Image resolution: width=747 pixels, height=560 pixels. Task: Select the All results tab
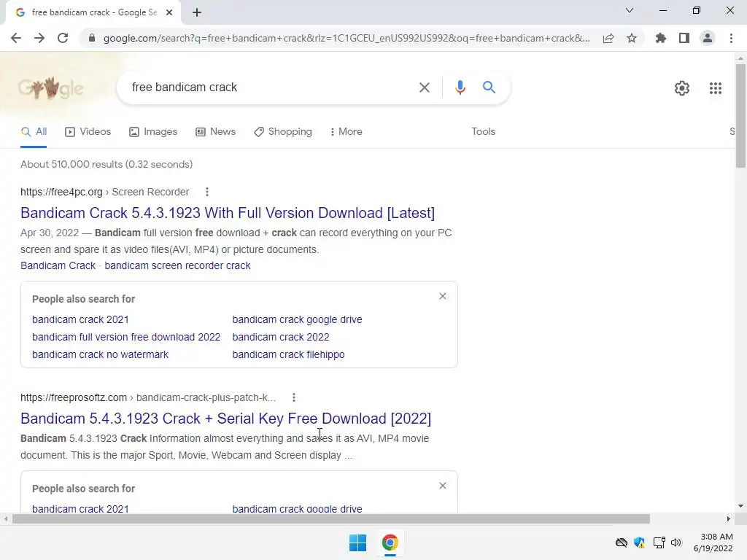[x=34, y=132]
